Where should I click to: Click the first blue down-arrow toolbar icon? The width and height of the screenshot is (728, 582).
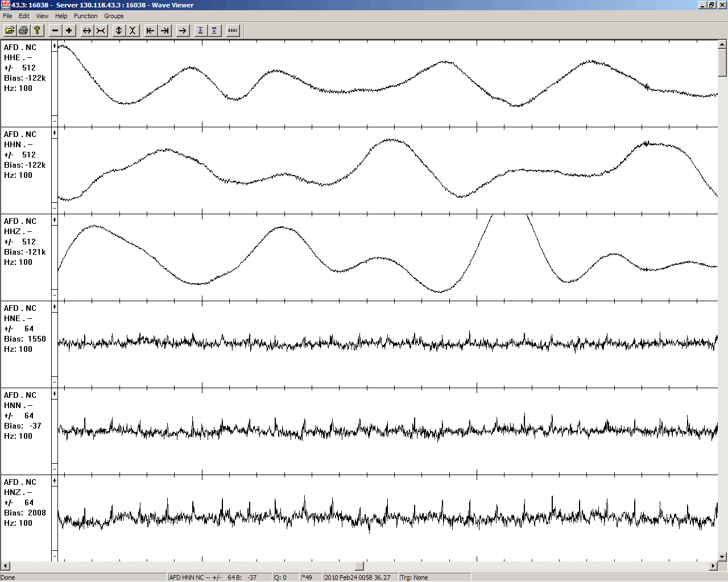[x=201, y=30]
